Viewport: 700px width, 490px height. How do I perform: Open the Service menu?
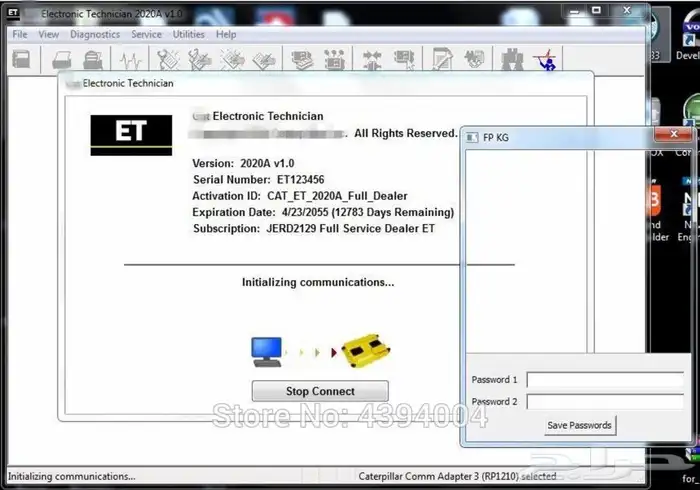(146, 34)
